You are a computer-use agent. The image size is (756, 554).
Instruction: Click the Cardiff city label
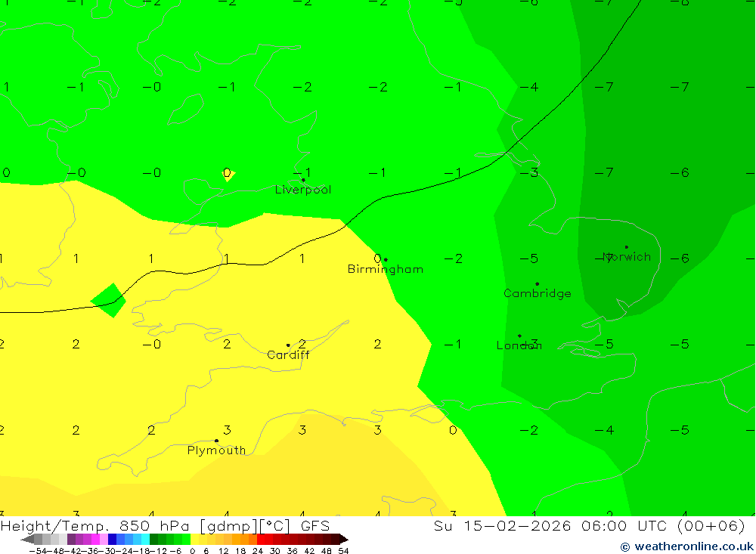(x=288, y=355)
